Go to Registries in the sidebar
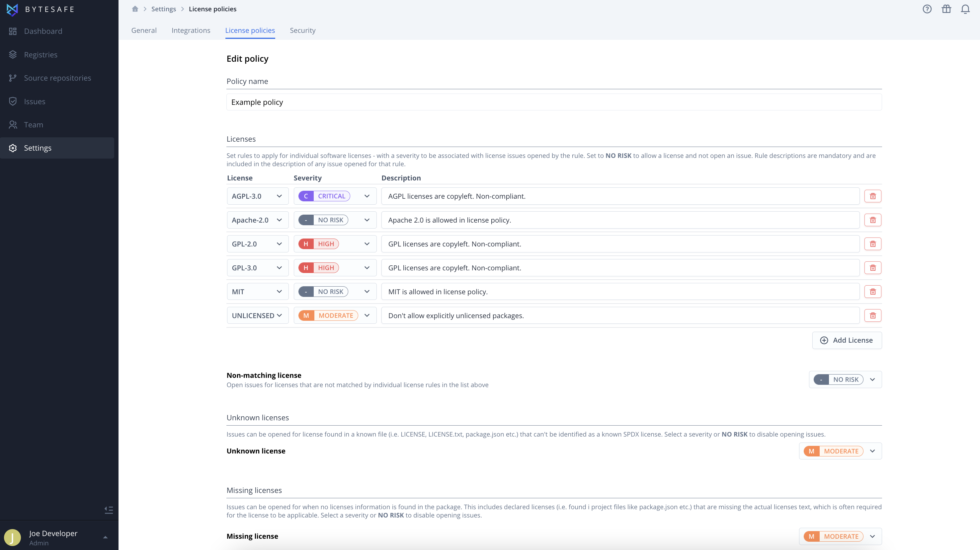Viewport: 980px width, 550px height. (57, 55)
